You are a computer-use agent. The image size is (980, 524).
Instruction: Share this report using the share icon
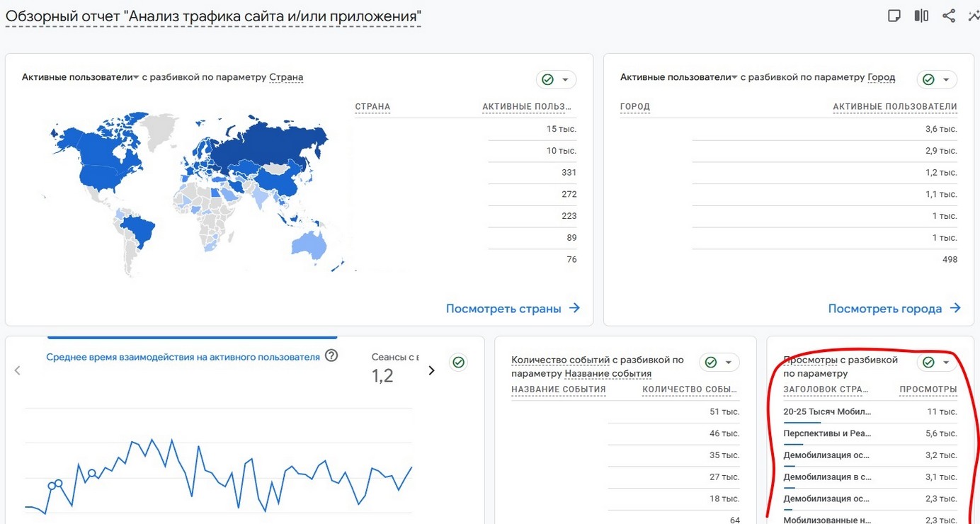(949, 16)
